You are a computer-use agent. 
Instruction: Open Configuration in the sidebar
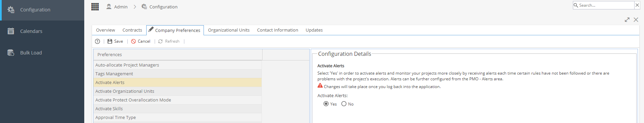tap(42, 10)
